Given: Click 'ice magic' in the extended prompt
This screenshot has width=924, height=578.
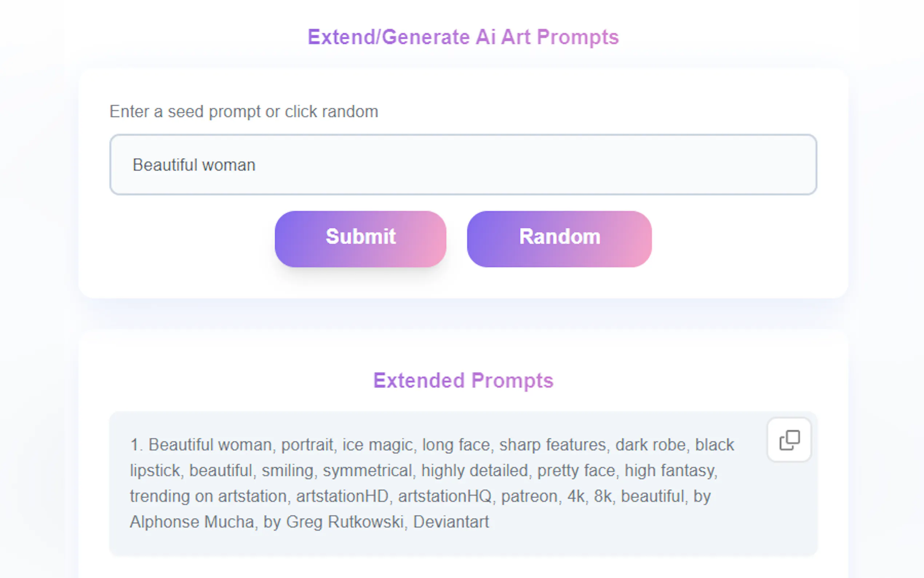Looking at the screenshot, I should 377,444.
